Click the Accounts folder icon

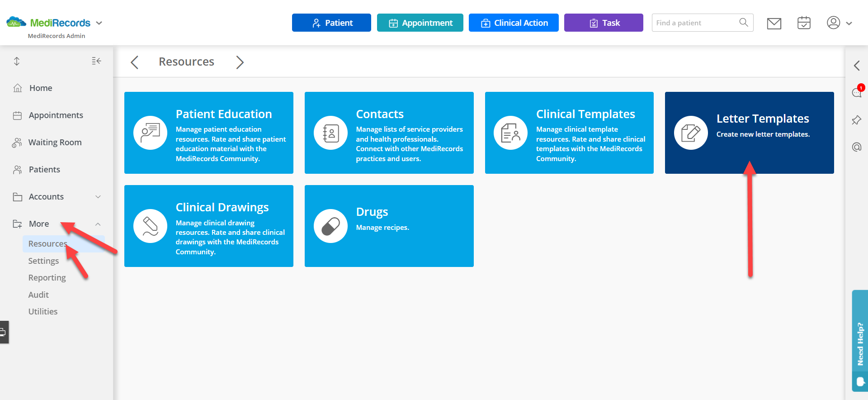(x=18, y=197)
